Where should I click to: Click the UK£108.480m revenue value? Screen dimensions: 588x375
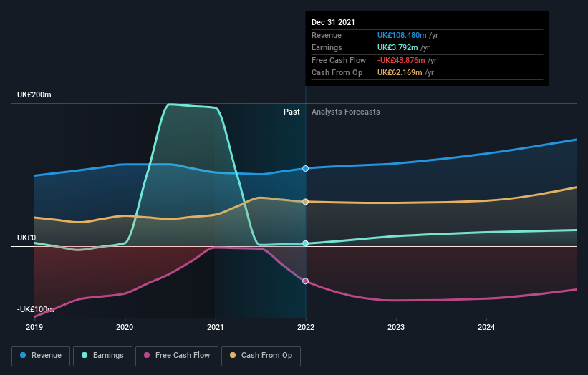402,35
